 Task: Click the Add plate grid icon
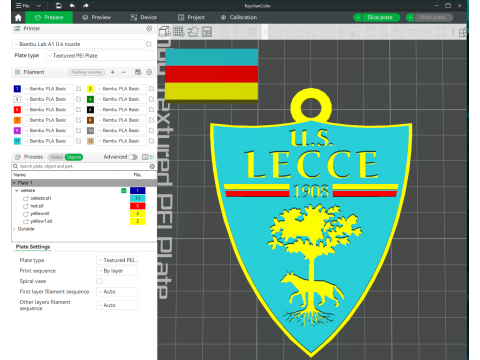179,32
